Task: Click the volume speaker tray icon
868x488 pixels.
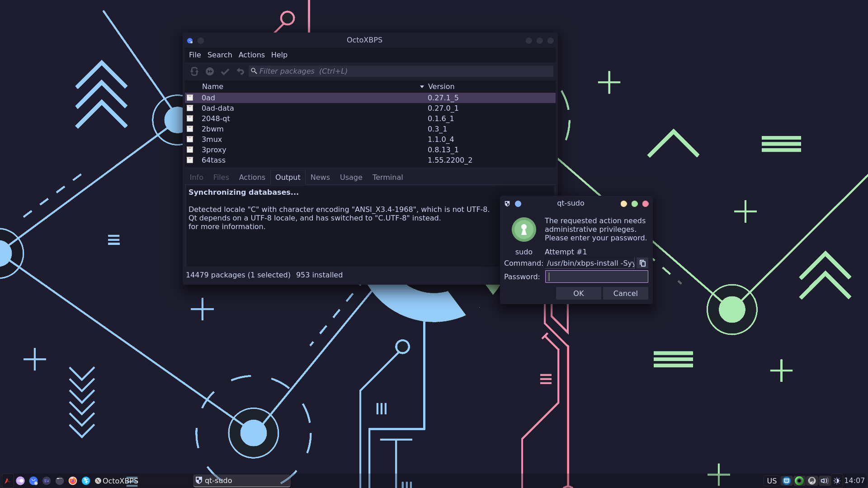Action: pyautogui.click(x=824, y=481)
